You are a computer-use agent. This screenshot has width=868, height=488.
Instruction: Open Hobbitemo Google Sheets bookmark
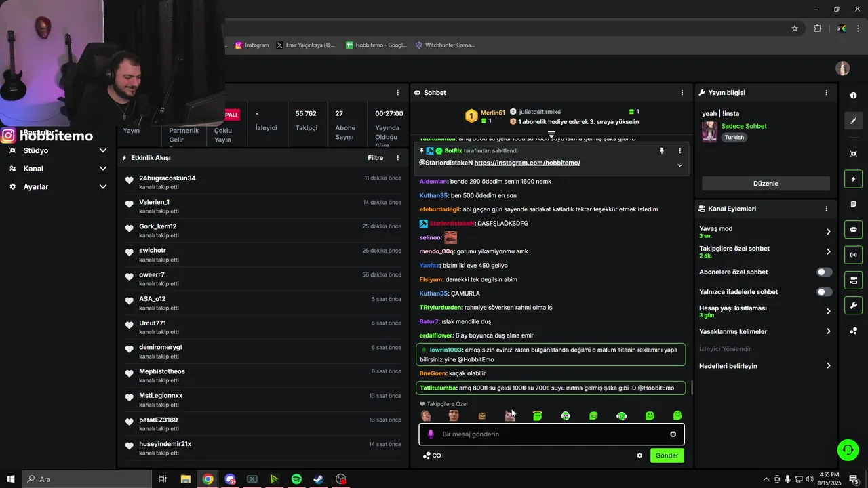click(x=376, y=45)
